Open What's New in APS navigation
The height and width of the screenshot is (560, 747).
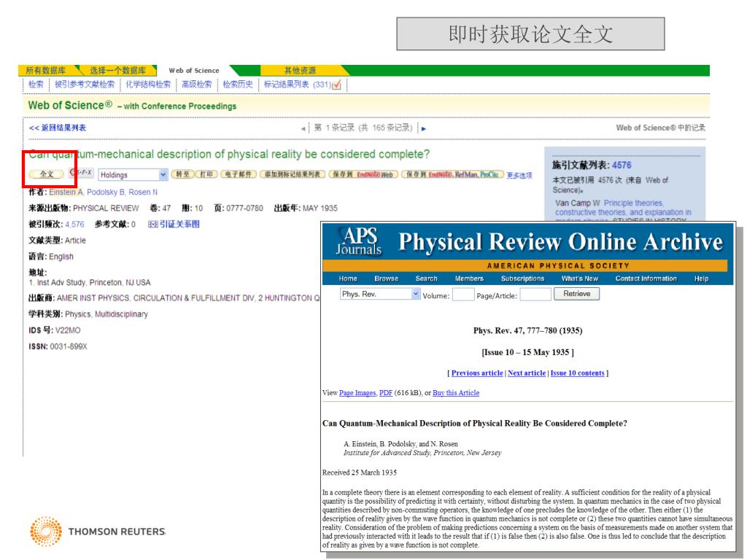point(580,279)
